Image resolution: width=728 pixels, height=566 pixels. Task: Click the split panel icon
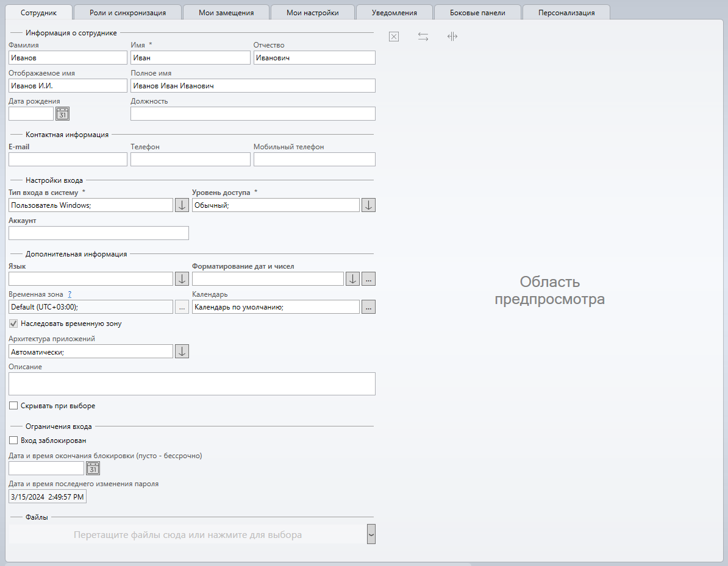pyautogui.click(x=452, y=37)
